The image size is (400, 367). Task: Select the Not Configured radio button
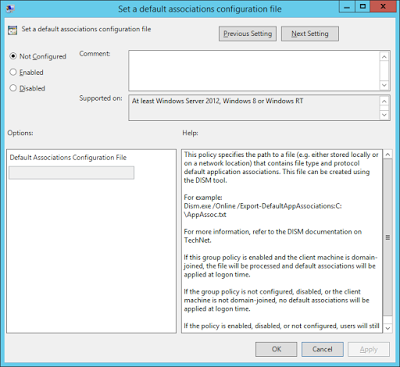13,56
